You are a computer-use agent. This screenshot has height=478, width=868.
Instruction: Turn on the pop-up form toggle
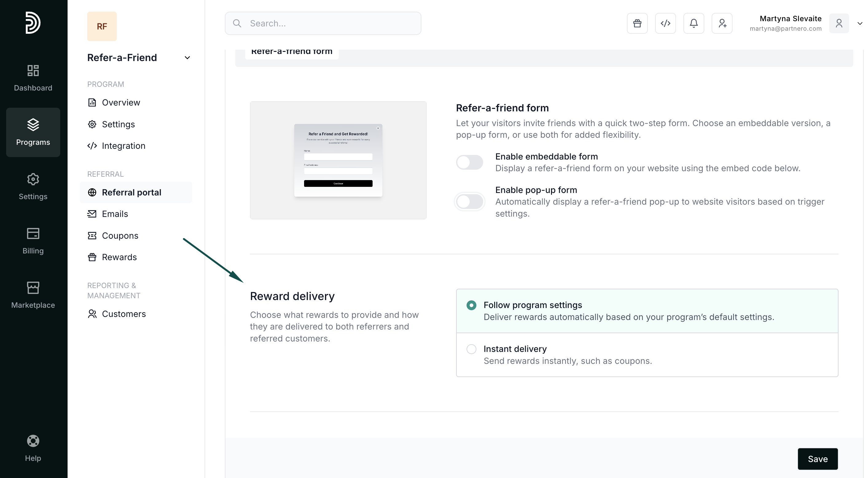[469, 202]
